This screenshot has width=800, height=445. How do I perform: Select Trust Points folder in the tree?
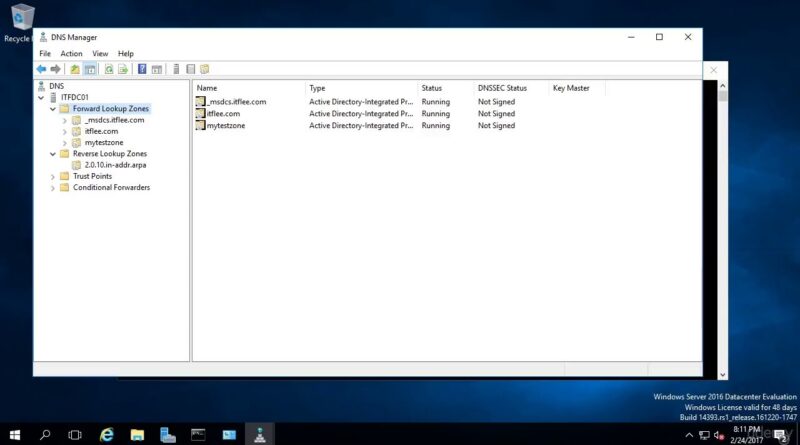92,176
